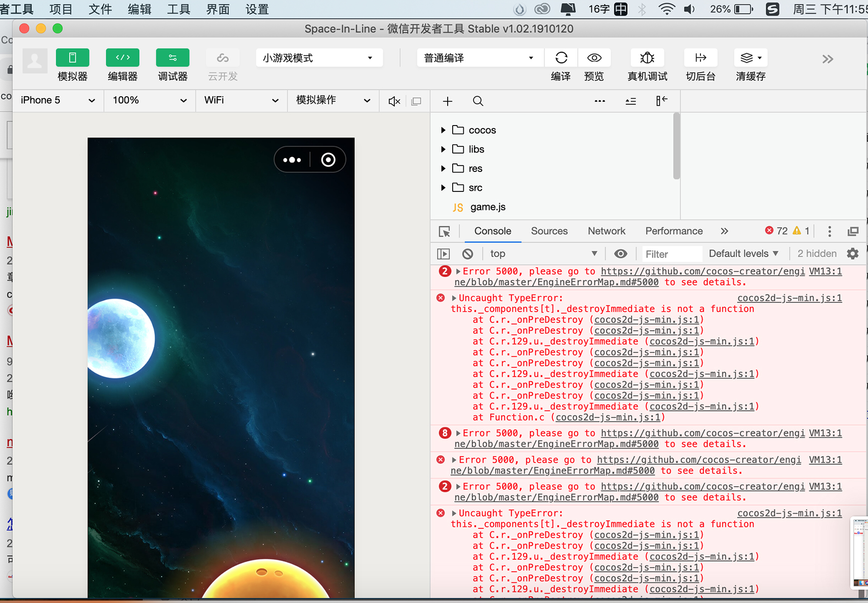
Task: Click the console Filter input field
Action: pos(671,254)
